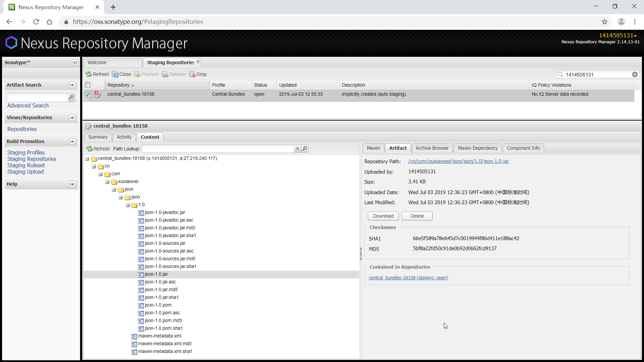Open Staging Ruleset link

pyautogui.click(x=26, y=165)
